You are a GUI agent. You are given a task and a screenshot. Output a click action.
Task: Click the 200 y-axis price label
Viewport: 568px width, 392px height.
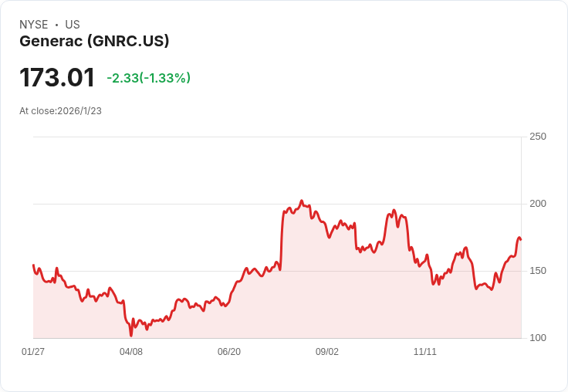[x=538, y=204]
